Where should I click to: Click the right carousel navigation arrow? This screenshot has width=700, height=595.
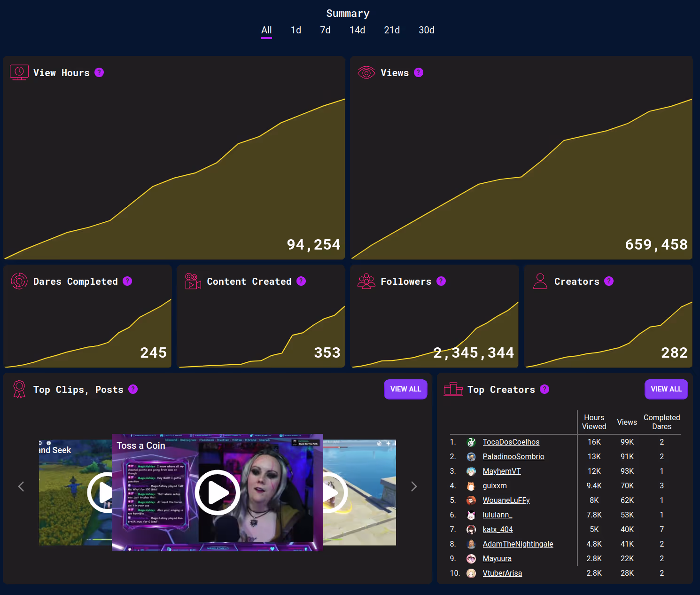pos(413,486)
